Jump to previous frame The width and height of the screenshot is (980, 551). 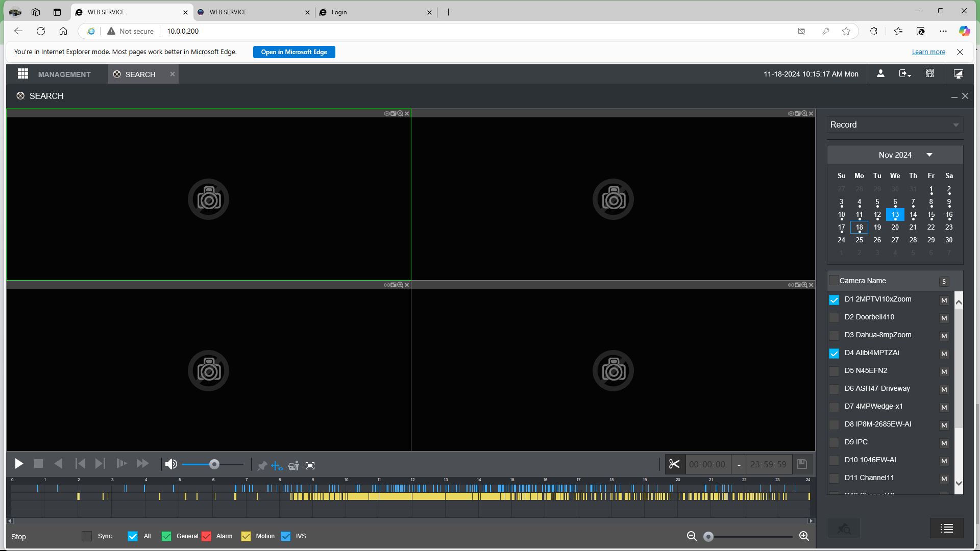point(80,464)
